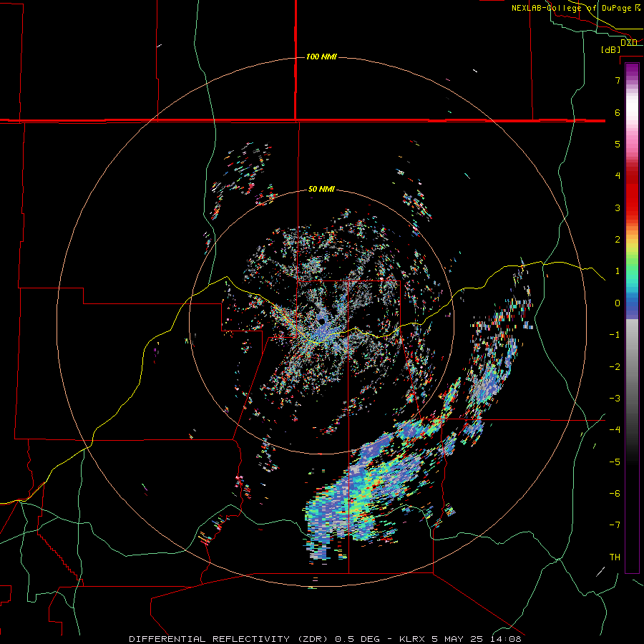Click the 3 value on color scale
Screen dimensions: 644x644
(x=618, y=208)
